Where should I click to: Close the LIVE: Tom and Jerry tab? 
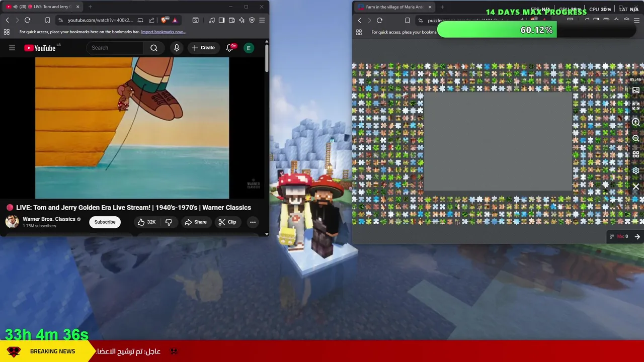point(77,7)
